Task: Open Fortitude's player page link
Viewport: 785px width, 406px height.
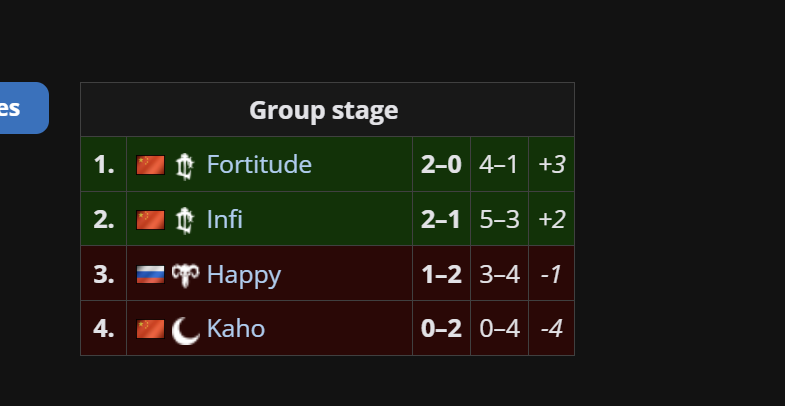Action: point(259,165)
